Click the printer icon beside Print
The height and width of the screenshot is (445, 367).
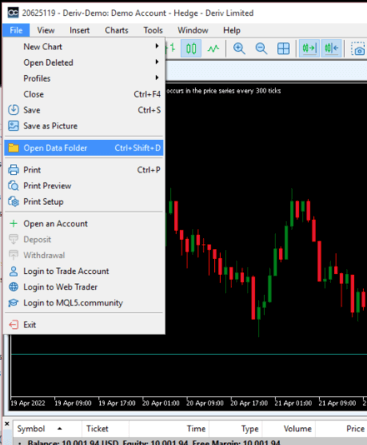[x=13, y=170]
